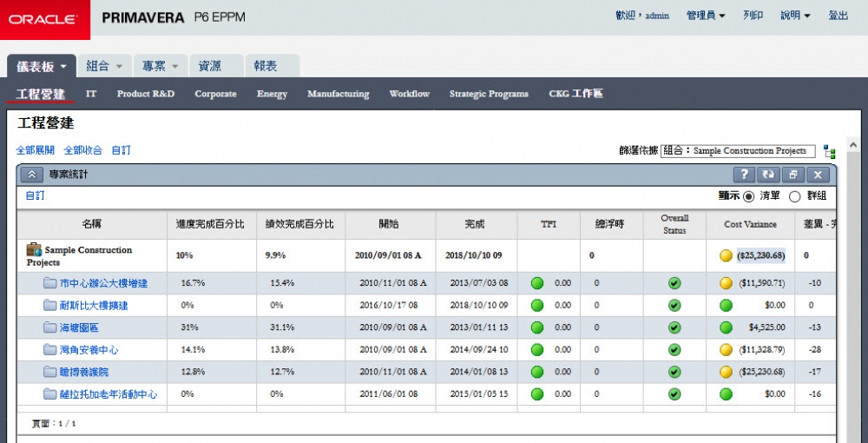Click the 篩選依據 portfolio filter field

coord(738,150)
